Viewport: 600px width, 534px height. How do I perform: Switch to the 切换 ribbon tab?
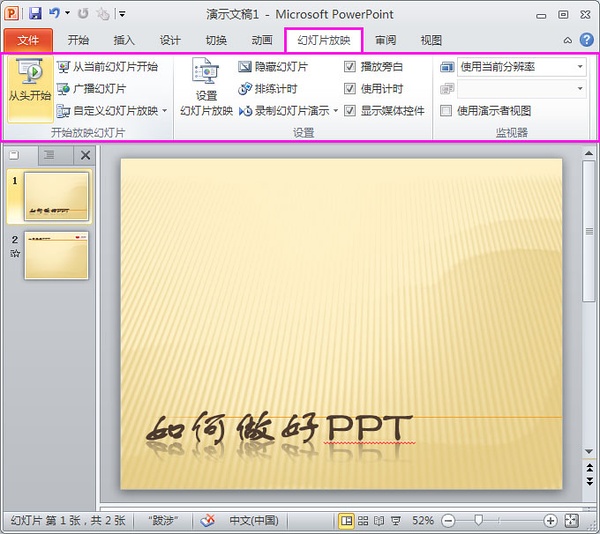click(216, 40)
